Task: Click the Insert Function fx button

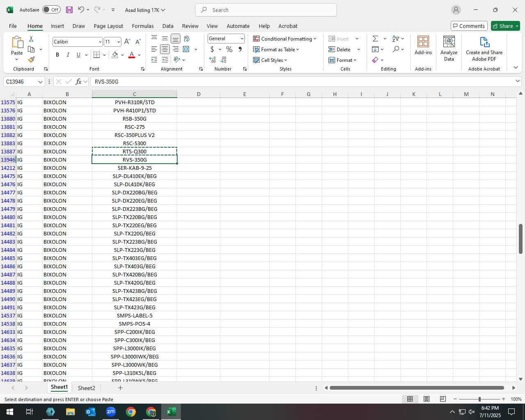Action: [x=79, y=82]
